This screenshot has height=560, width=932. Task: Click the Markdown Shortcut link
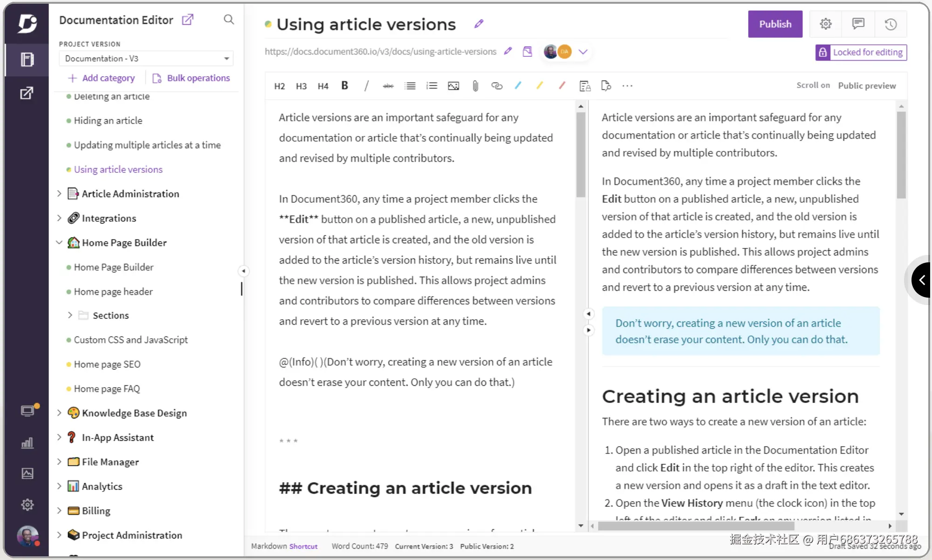(x=303, y=546)
